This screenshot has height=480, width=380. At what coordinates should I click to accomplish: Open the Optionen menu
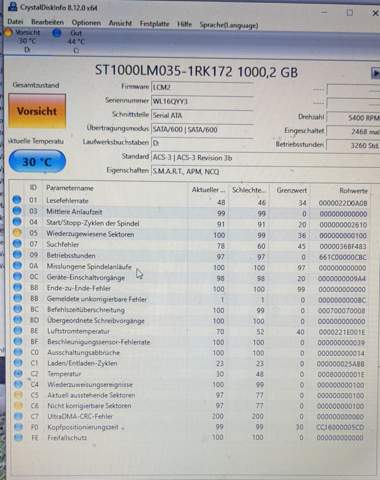86,23
